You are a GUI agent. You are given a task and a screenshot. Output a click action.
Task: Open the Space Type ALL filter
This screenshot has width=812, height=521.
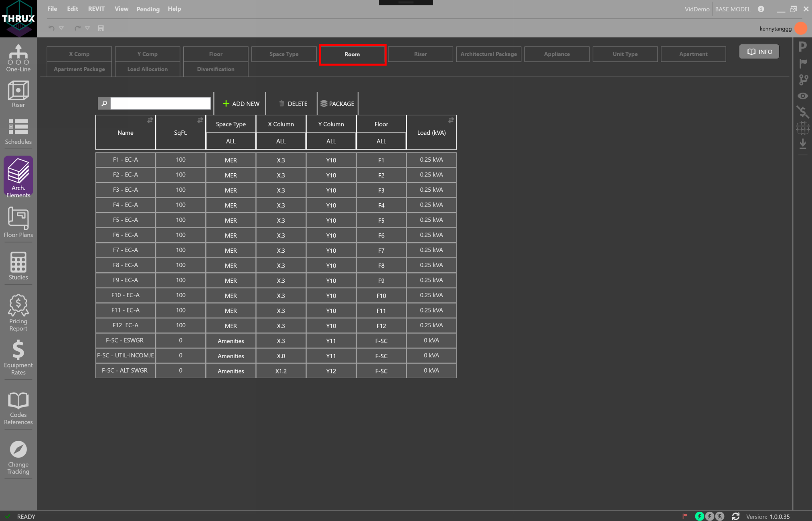[x=231, y=141]
